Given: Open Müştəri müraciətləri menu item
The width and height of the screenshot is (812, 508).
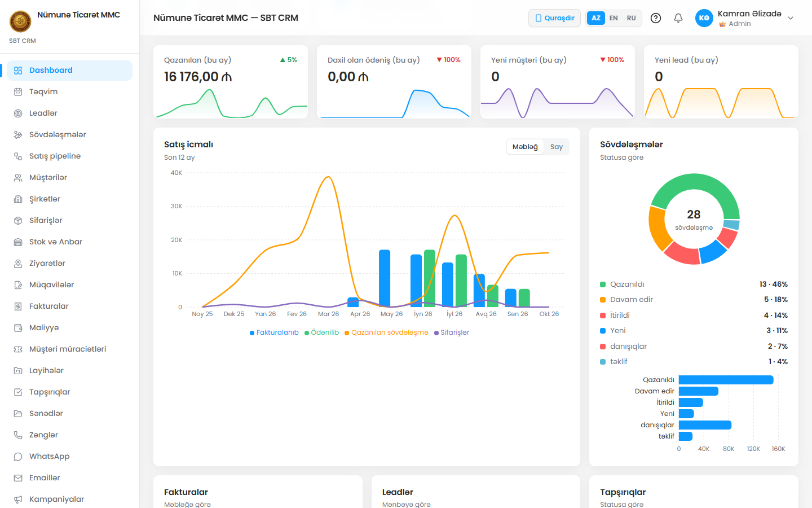Looking at the screenshot, I should coord(69,349).
